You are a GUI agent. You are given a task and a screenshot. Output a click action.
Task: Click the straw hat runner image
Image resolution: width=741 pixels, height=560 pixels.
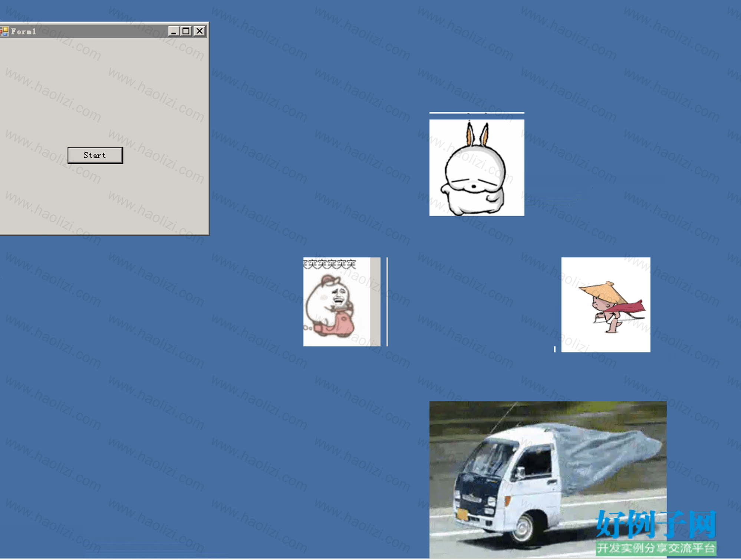(606, 305)
